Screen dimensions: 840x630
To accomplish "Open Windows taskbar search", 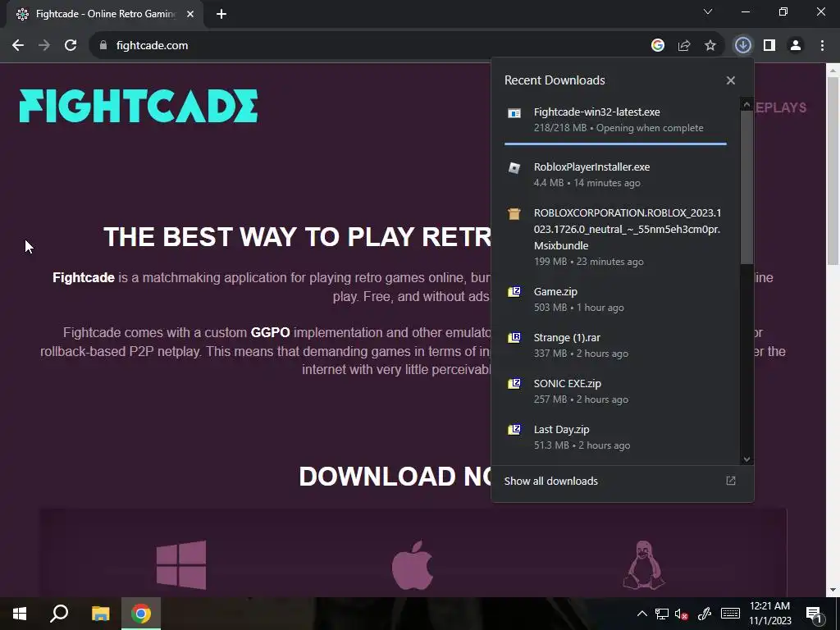I will 59,614.
